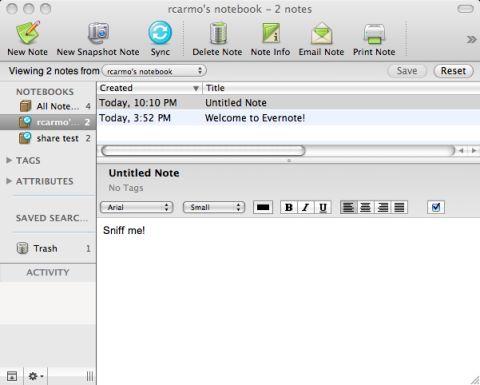Image resolution: width=480 pixels, height=385 pixels.
Task: Show more toolbar items via double chevron
Action: pos(471,40)
